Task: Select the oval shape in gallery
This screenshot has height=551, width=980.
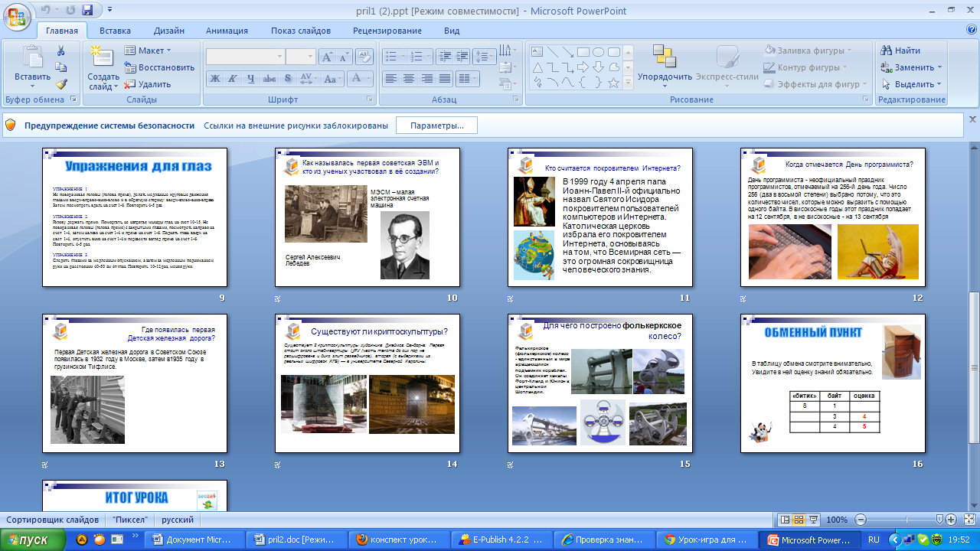Action: point(598,52)
